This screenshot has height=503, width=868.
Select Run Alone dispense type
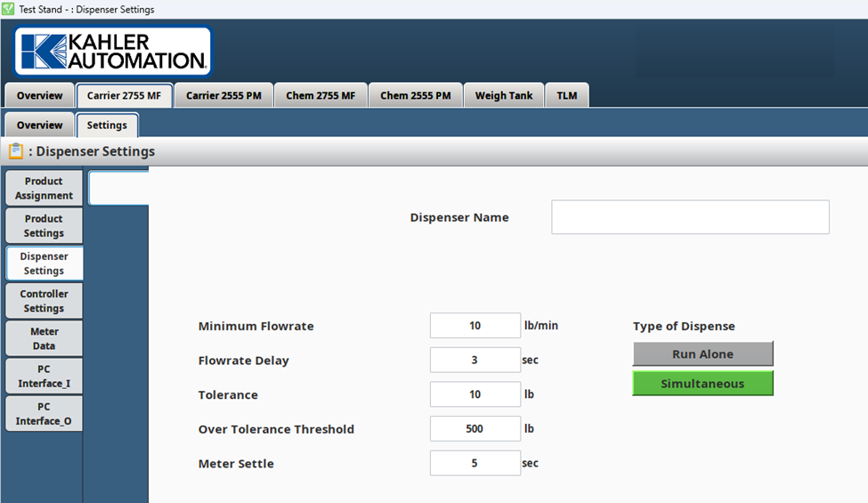point(702,354)
